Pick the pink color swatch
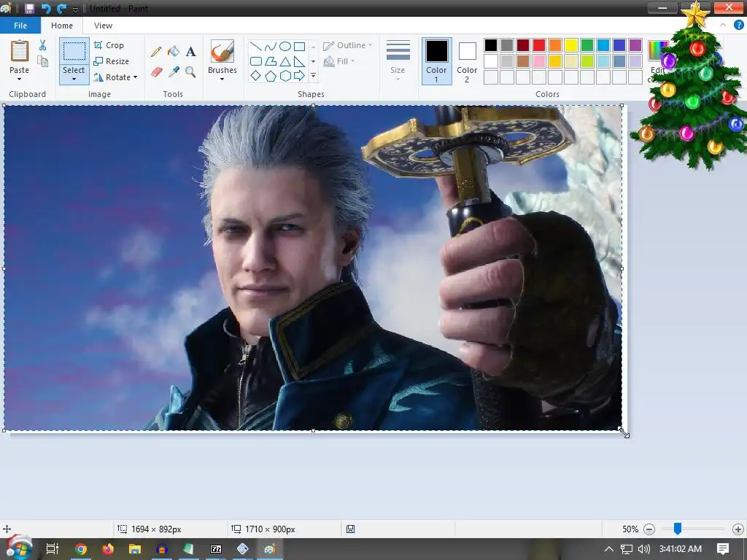The height and width of the screenshot is (560, 747). (x=539, y=61)
